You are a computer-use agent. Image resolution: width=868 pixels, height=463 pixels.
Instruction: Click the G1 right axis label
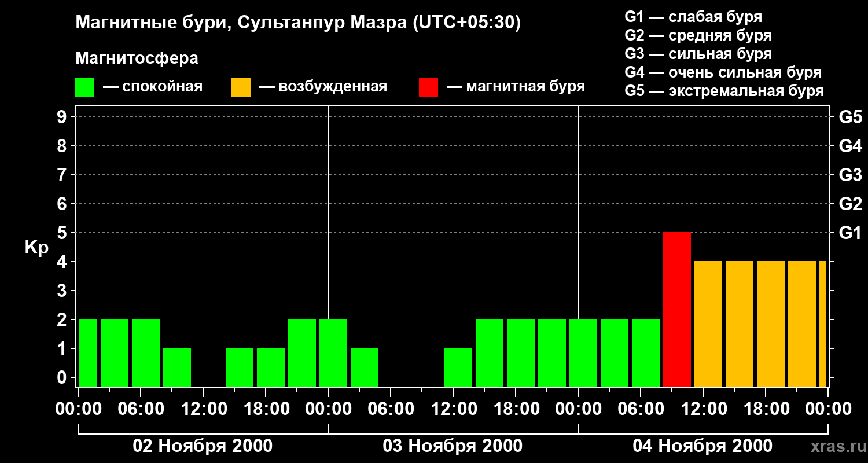850,233
